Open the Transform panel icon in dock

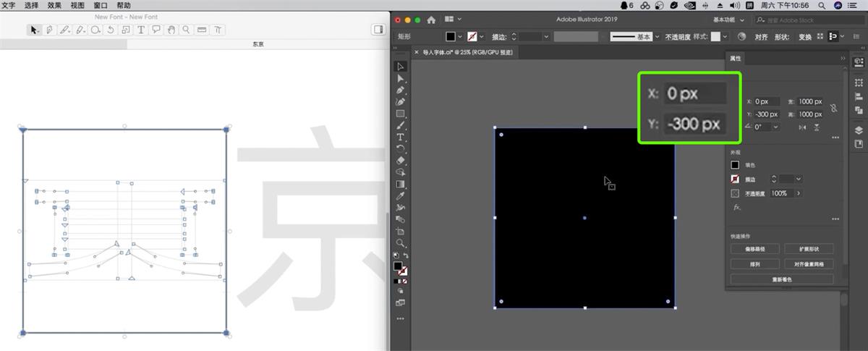point(859,83)
